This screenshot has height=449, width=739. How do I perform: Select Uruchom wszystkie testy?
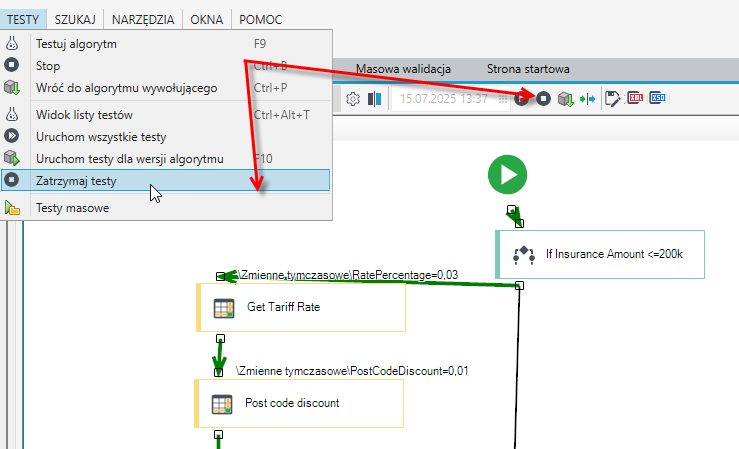[x=165, y=137]
